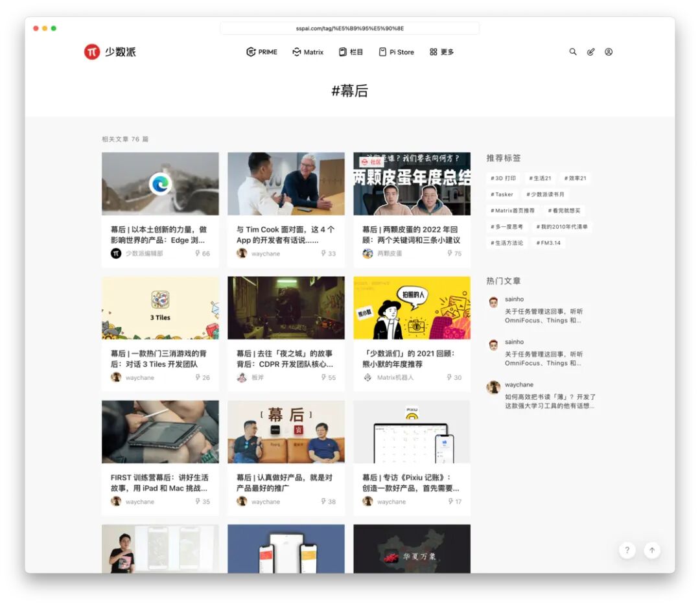
Task: Click the like icon showing 75
Action: [450, 253]
